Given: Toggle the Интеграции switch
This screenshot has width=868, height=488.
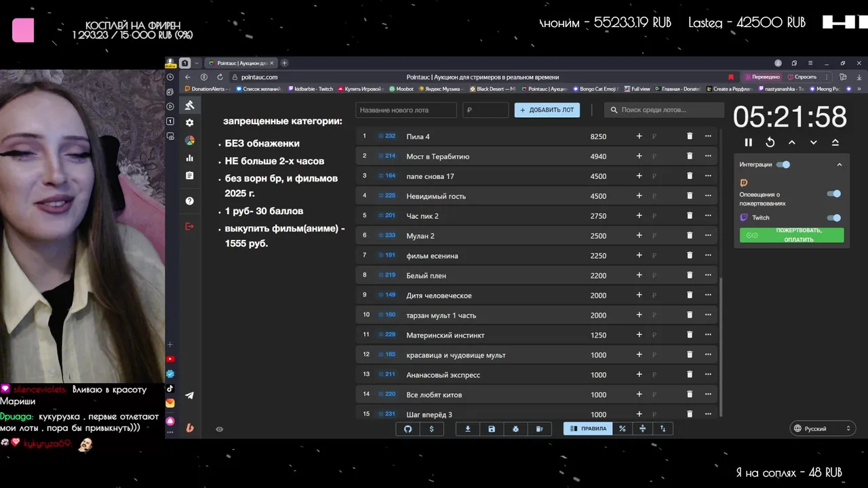Looking at the screenshot, I should 783,165.
